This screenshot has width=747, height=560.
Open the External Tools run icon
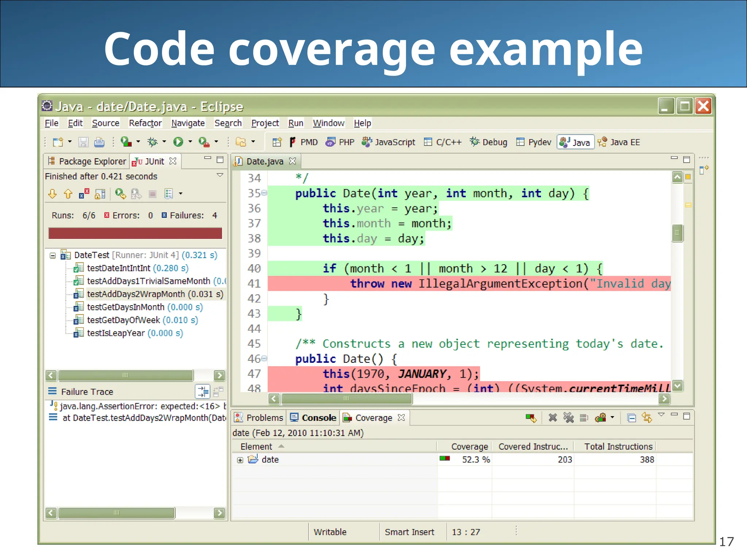(x=204, y=142)
